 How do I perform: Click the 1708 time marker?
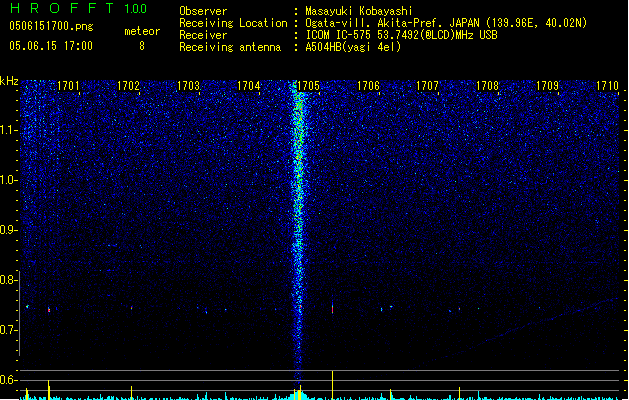point(487,86)
